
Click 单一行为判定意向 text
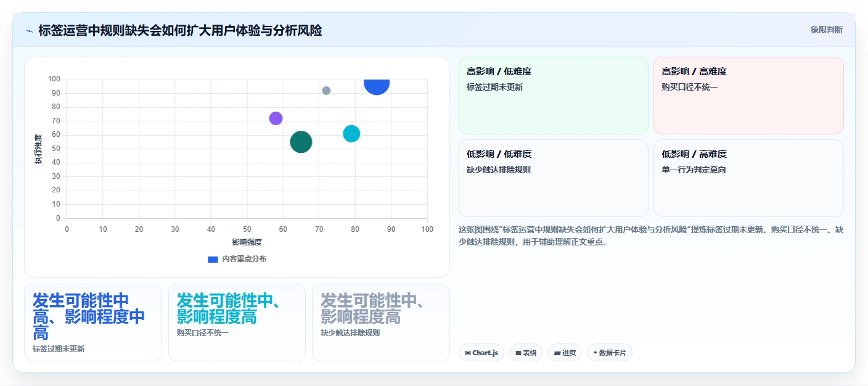694,170
